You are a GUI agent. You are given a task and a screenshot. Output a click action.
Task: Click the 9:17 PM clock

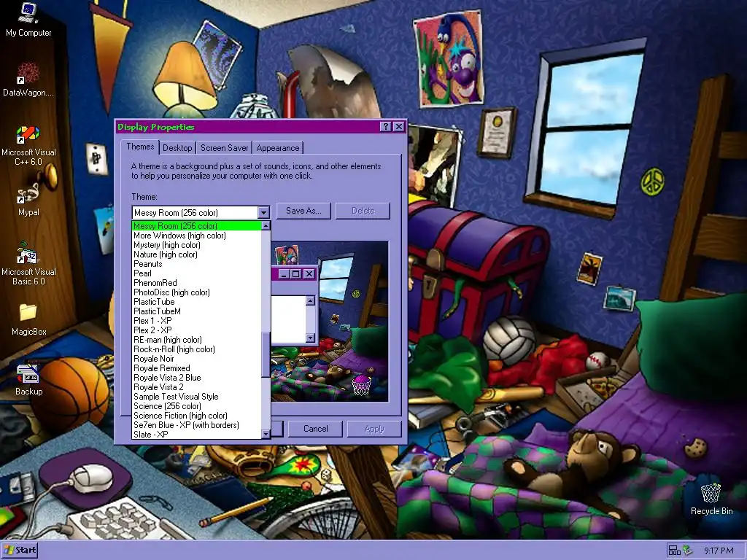[x=719, y=551]
